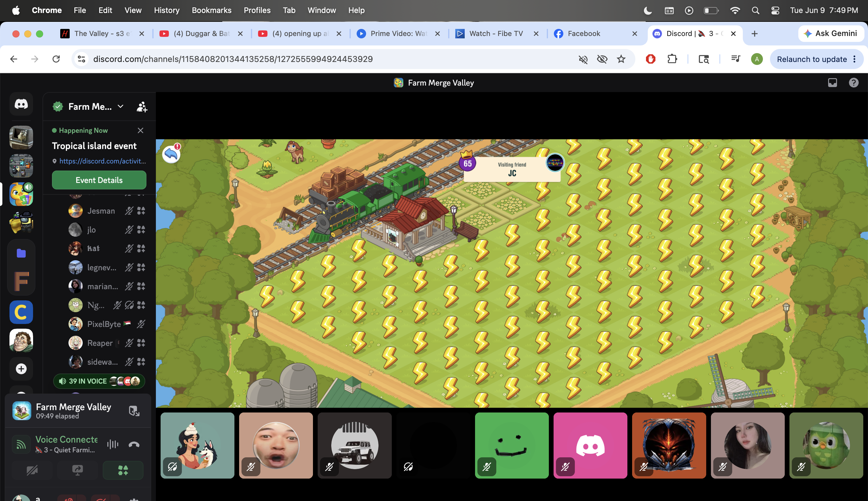Viewport: 868px width, 501px height.
Task: Select voice participant marian...
Action: coord(107,286)
